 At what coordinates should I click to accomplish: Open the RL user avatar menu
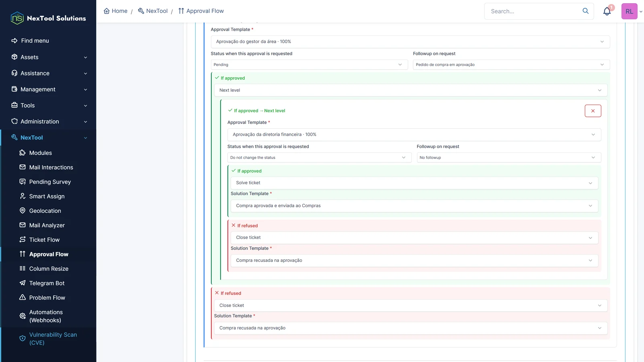pyautogui.click(x=629, y=11)
